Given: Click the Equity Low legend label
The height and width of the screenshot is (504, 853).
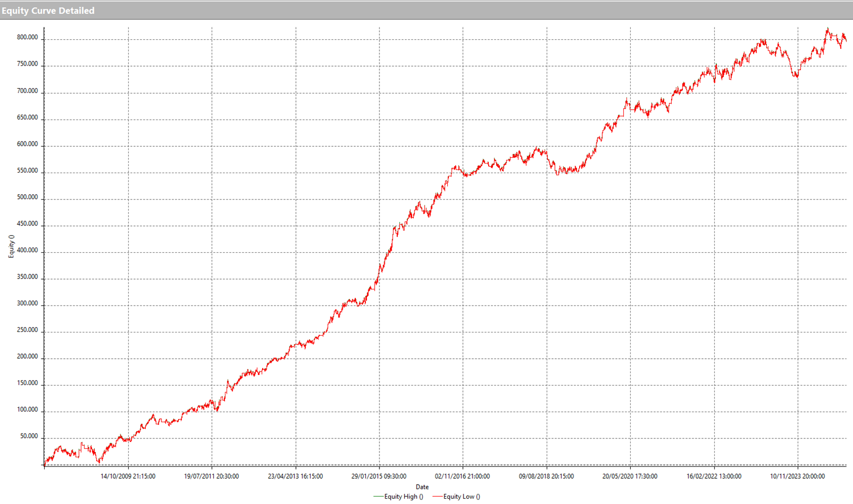Looking at the screenshot, I should (x=461, y=496).
